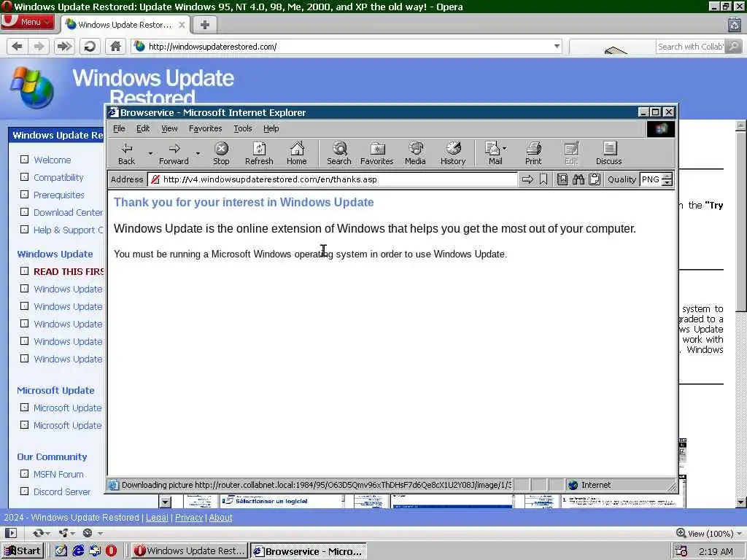
Task: Click the Back button in Browservice window
Action: coord(126,153)
